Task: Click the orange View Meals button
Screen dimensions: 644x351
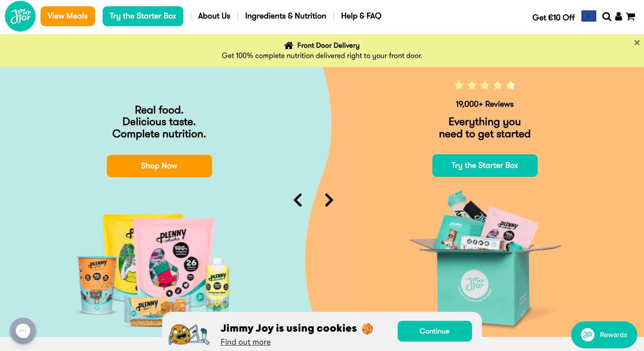Action: (x=68, y=16)
